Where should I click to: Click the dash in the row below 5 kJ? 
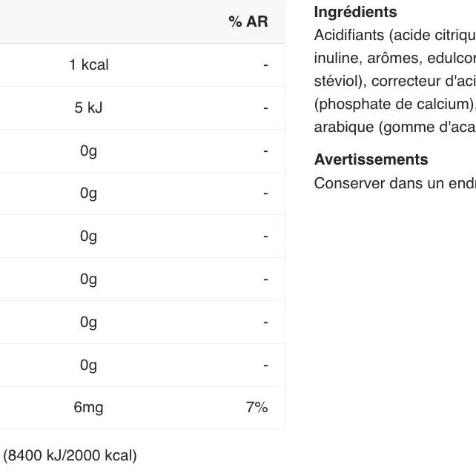265,151
